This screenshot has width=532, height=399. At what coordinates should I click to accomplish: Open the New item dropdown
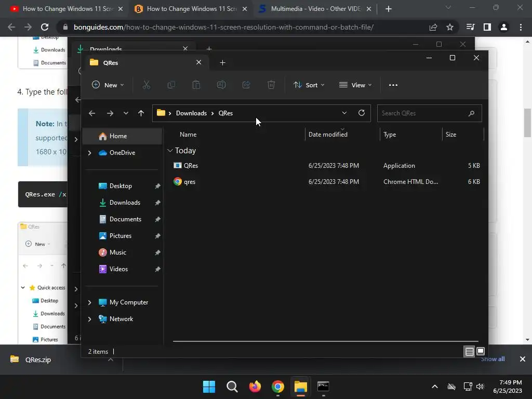pos(108,85)
